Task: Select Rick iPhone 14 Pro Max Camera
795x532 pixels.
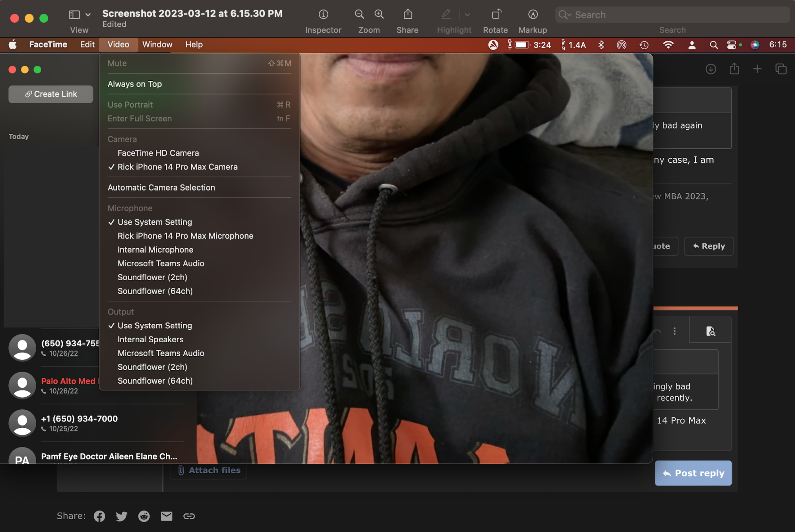Action: coord(177,167)
